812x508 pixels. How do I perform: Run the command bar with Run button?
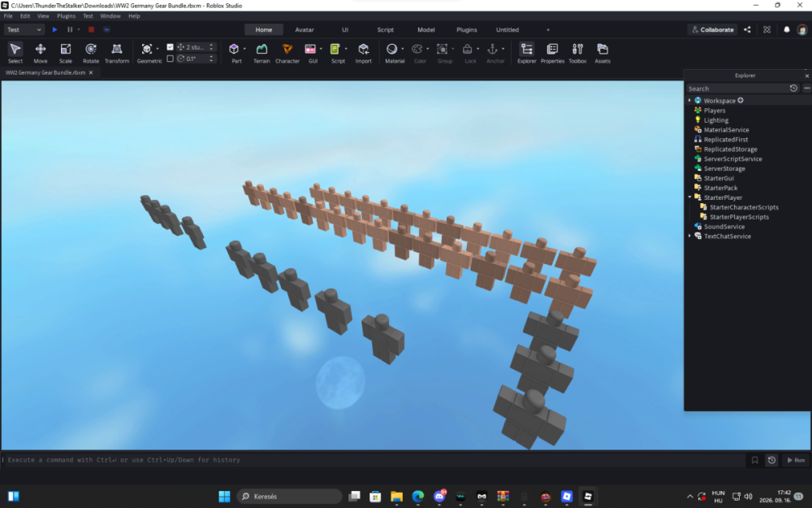(x=796, y=460)
